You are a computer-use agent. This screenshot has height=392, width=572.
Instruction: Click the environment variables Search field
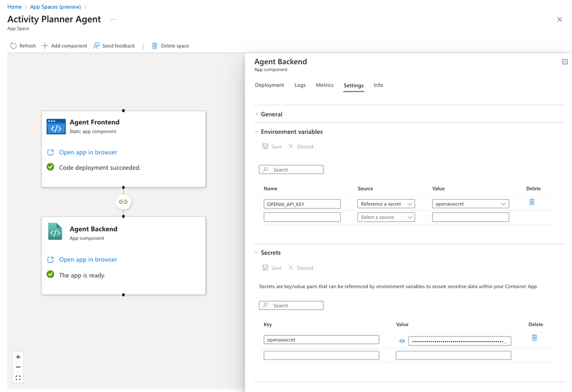(x=296, y=170)
